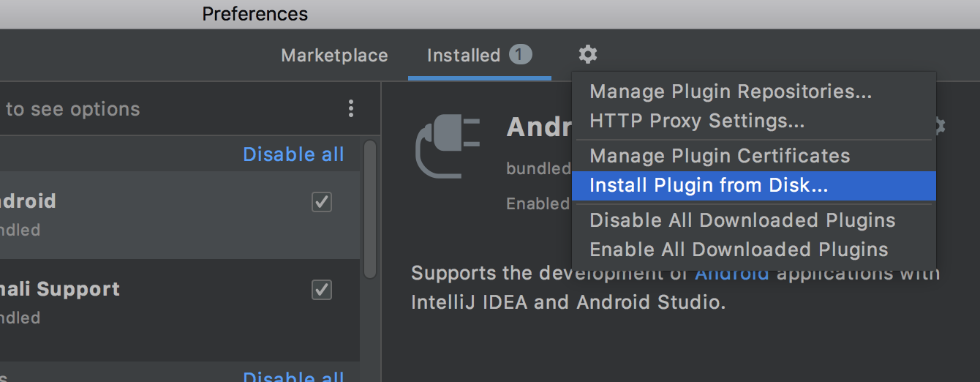Click Disable All Downloaded Plugins
Image resolution: width=980 pixels, height=382 pixels.
[742, 220]
